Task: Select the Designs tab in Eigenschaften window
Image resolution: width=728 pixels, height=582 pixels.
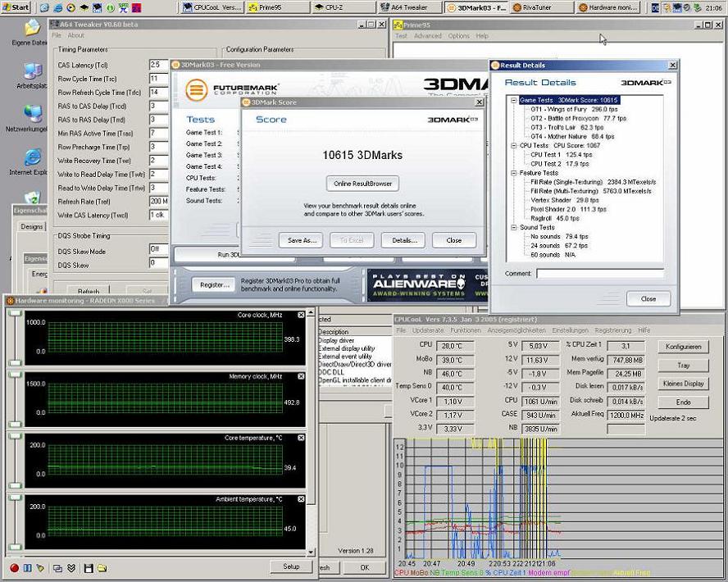Action: 32,226
